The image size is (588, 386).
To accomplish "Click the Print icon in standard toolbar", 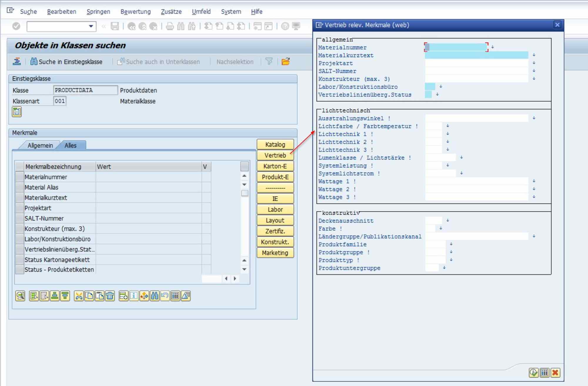I will [x=170, y=26].
